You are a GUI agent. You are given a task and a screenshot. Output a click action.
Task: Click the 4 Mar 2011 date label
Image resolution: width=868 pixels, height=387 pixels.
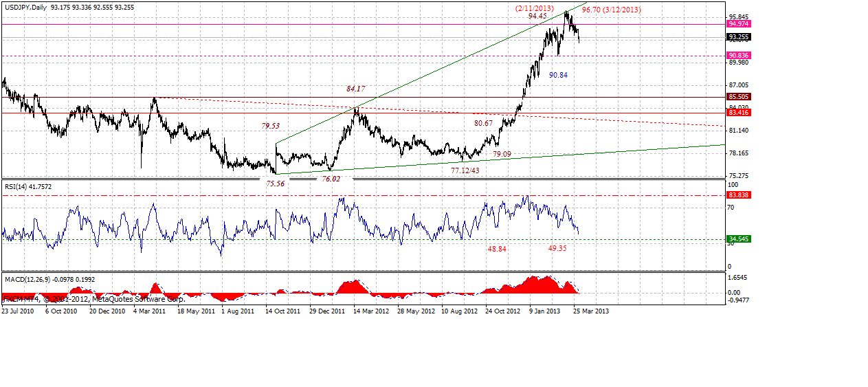148,311
